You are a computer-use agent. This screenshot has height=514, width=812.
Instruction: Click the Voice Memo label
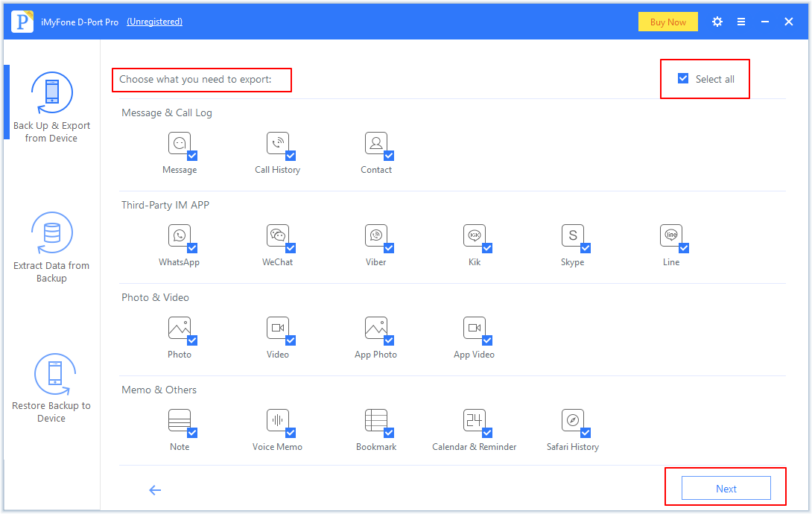click(278, 447)
